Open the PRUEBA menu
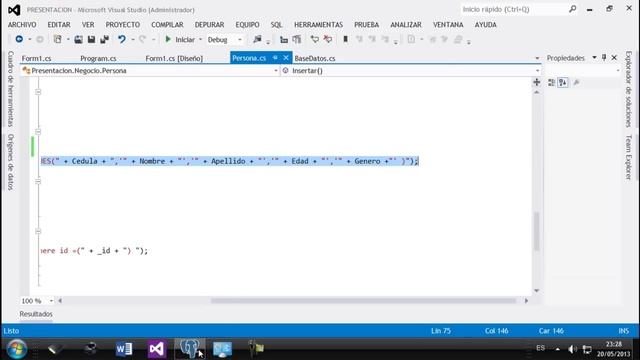640x360 pixels. (x=367, y=25)
